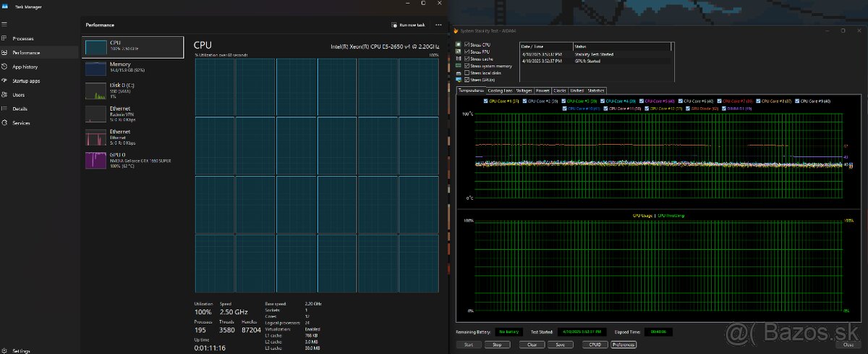Image resolution: width=868 pixels, height=354 pixels.
Task: Open the Statistics tab in AIDA64
Action: coord(596,90)
